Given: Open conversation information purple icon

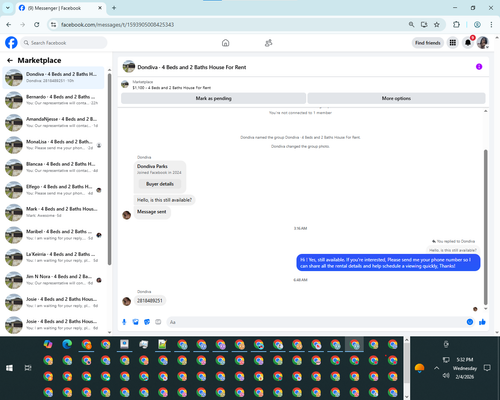Looking at the screenshot, I should (x=479, y=67).
